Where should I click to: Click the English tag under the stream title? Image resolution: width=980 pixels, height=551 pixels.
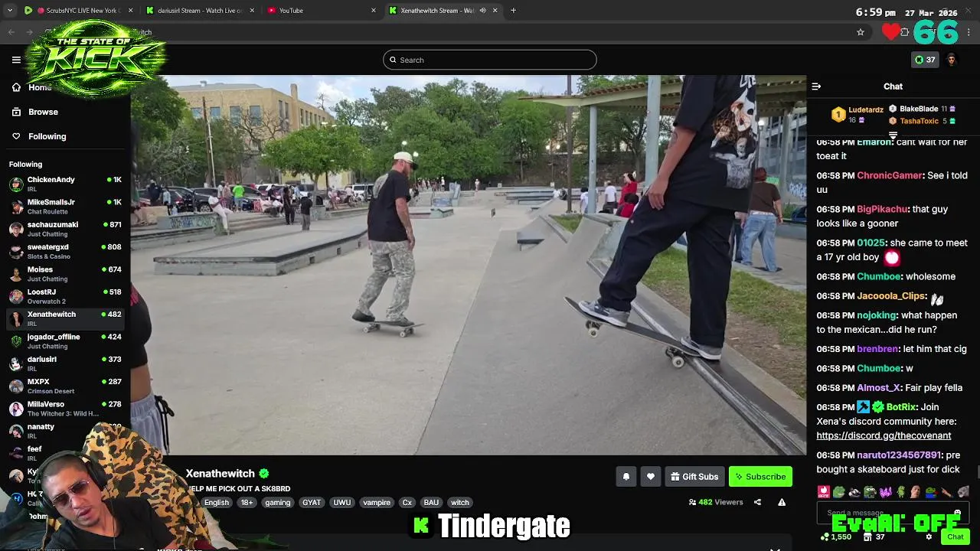click(216, 503)
